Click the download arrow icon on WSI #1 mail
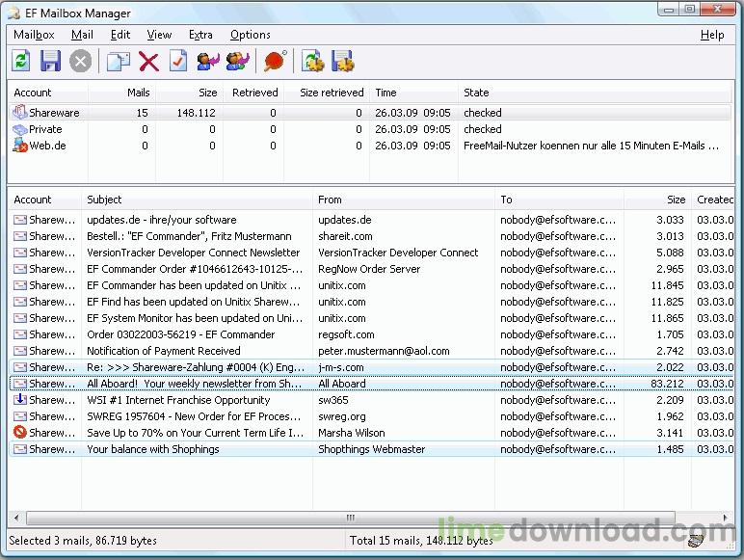744x560 pixels. coord(19,400)
